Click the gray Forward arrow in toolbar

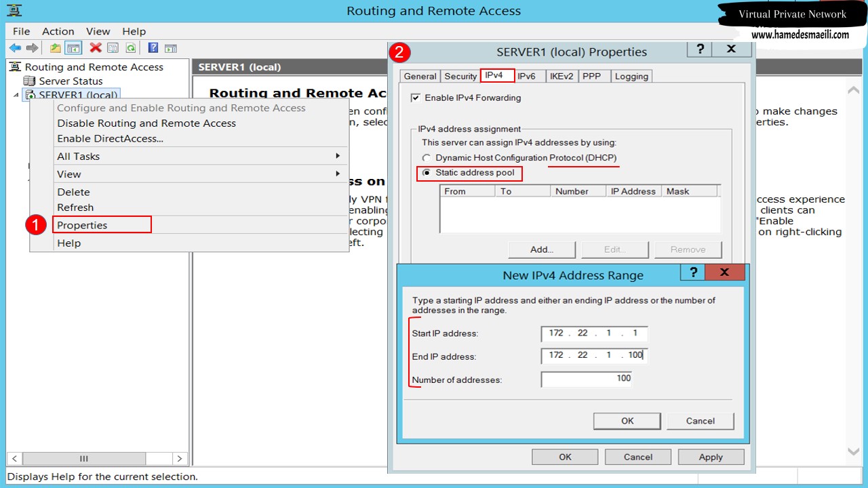click(32, 48)
